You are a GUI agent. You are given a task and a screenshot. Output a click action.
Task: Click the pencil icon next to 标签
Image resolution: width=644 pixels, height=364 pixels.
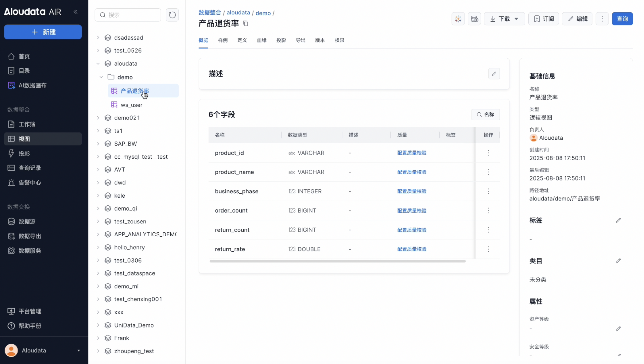[x=618, y=220]
